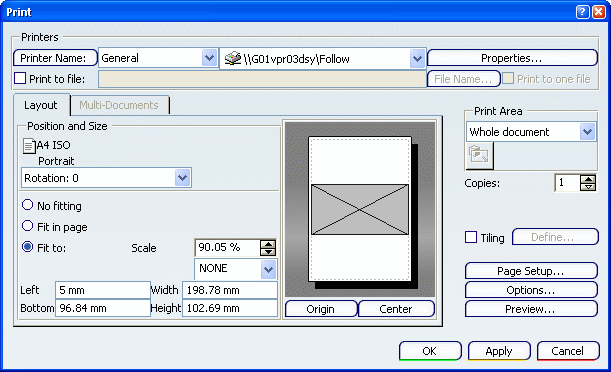Decrease copies with the down arrow
The width and height of the screenshot is (611, 372).
(588, 187)
